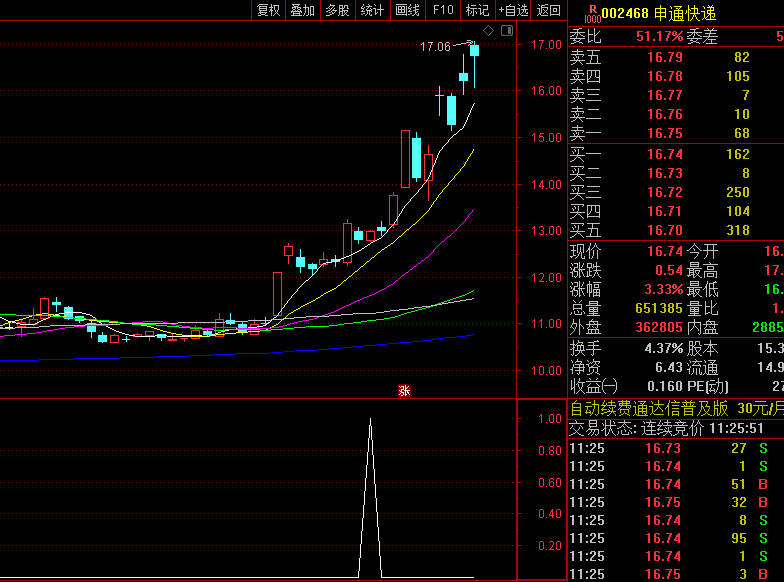Click 返回 to go back

pyautogui.click(x=549, y=10)
